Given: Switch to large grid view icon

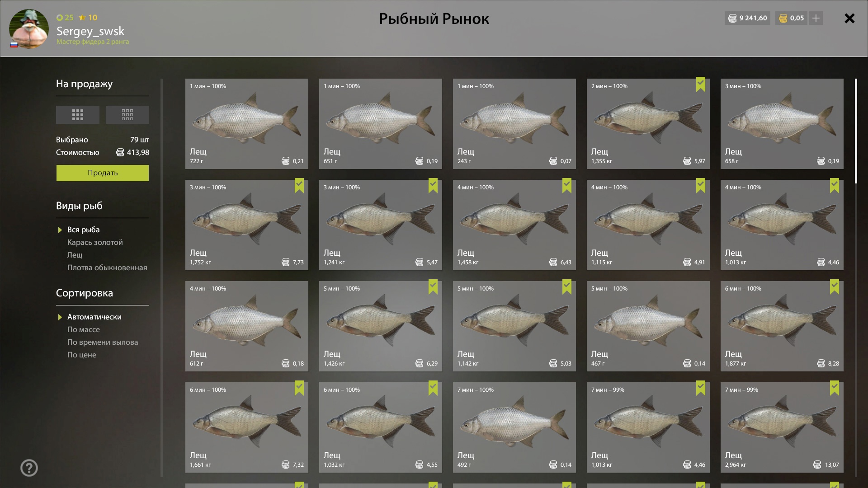Looking at the screenshot, I should (77, 115).
